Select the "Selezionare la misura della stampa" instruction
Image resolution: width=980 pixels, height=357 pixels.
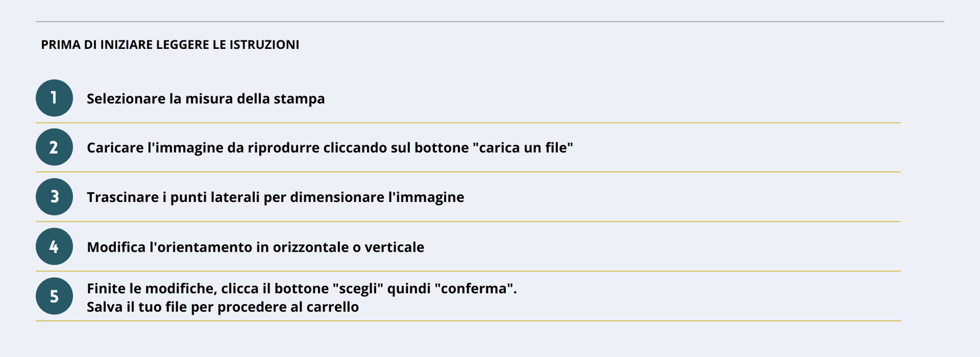tap(206, 99)
